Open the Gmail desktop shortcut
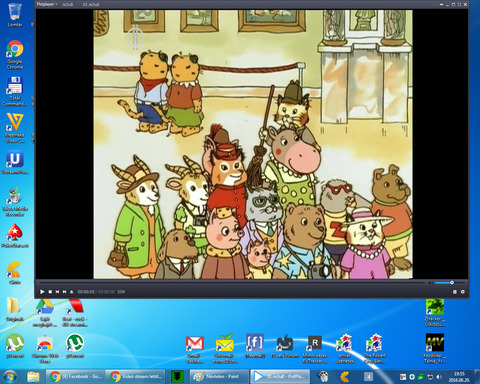Screen dimensions: 480x384 (195, 349)
